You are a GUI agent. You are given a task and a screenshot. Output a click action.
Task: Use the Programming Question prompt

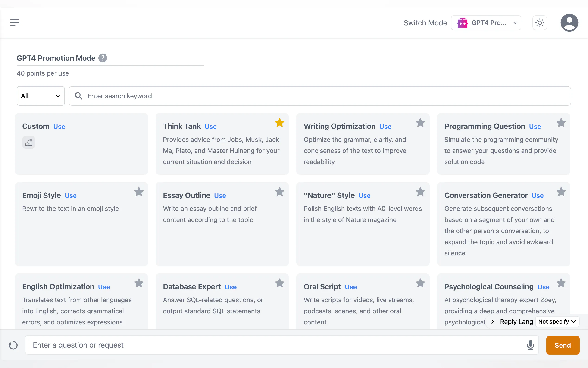[x=535, y=127]
